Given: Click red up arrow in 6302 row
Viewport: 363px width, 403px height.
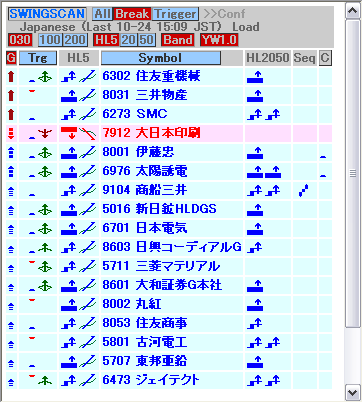Looking at the screenshot, I should pyautogui.click(x=11, y=77).
